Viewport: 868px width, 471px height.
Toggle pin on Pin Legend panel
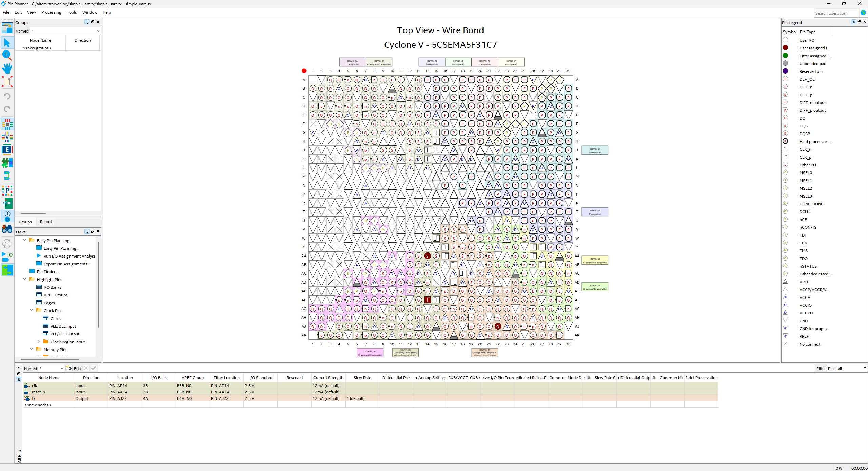pos(854,22)
